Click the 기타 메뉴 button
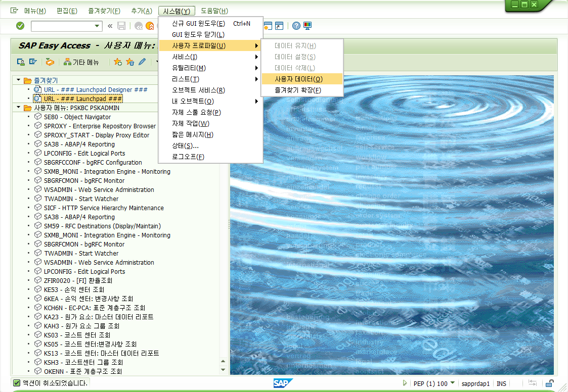This screenshot has height=392, width=568. (81, 62)
